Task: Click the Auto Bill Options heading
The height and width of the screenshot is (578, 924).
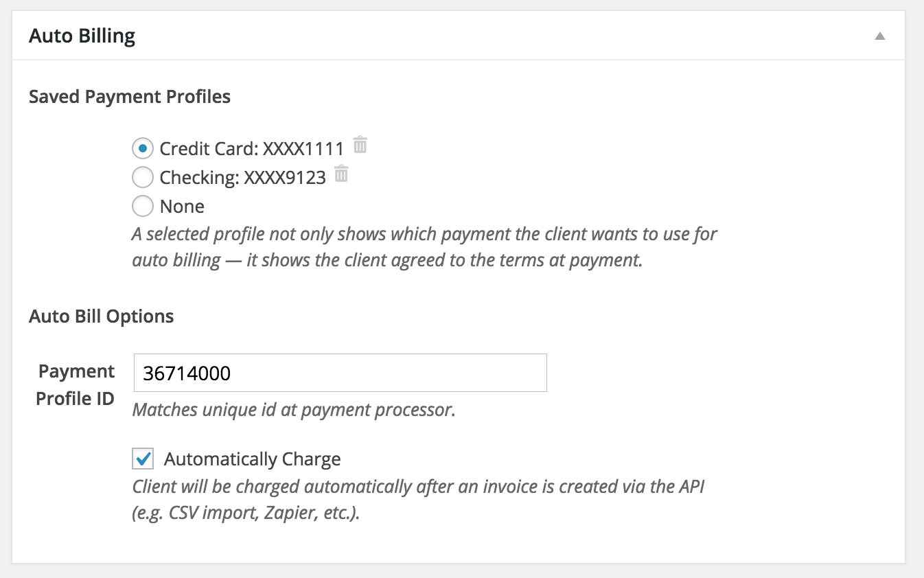Action: 101,316
